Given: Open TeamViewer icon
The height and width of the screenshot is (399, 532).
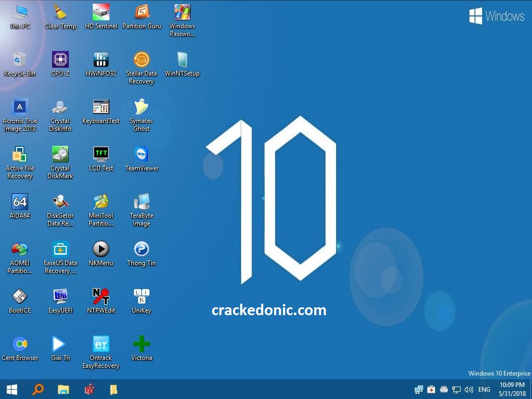Looking at the screenshot, I should [x=142, y=159].
